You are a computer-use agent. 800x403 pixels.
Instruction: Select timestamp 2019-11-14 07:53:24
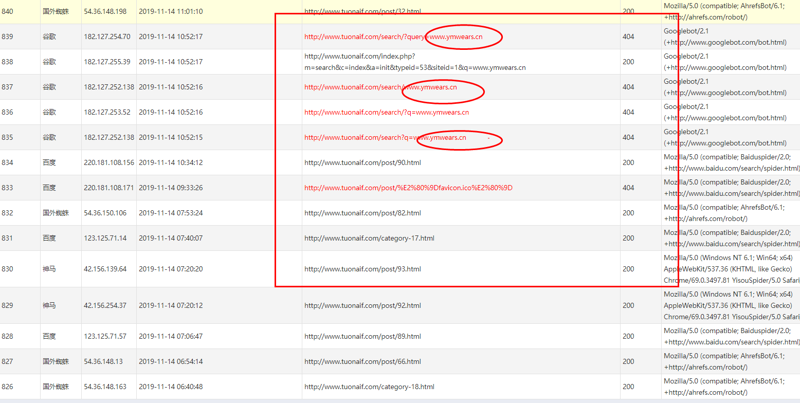pos(171,213)
